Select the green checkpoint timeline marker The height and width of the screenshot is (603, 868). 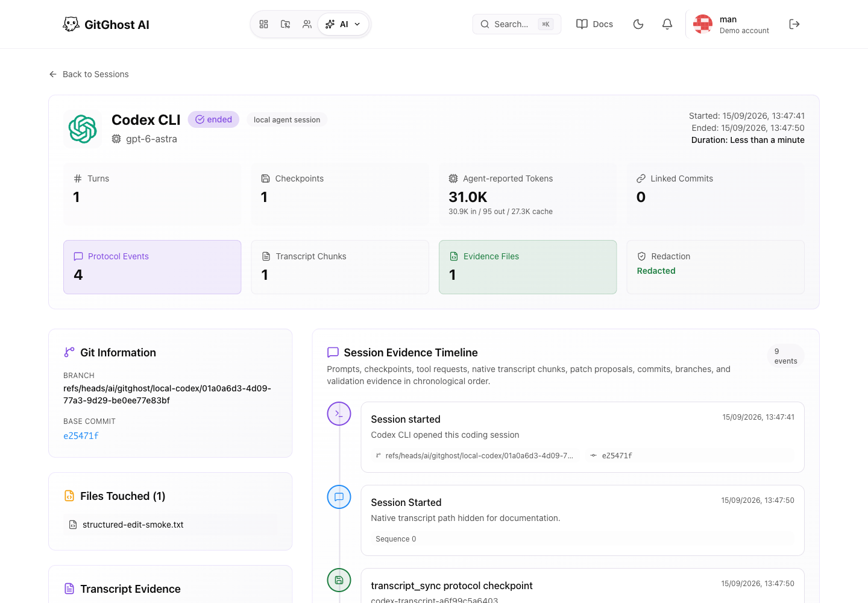(x=339, y=580)
